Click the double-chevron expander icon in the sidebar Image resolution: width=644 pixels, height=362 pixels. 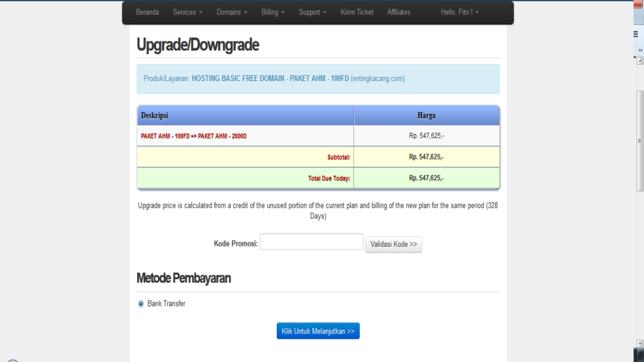(x=640, y=49)
